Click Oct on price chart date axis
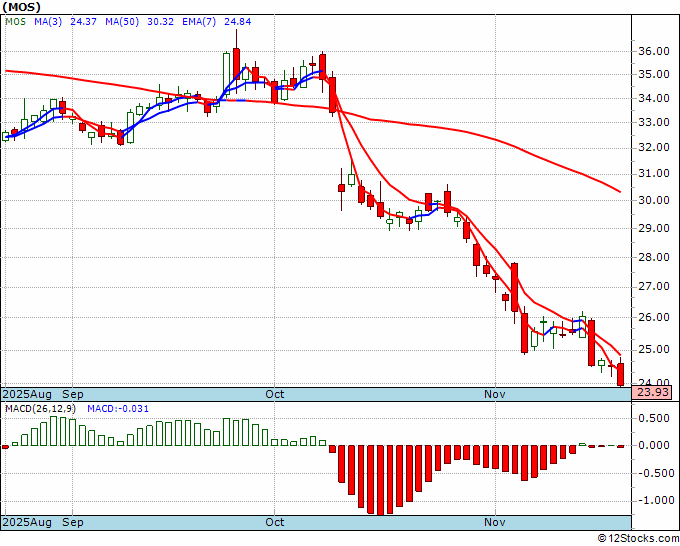 click(275, 394)
